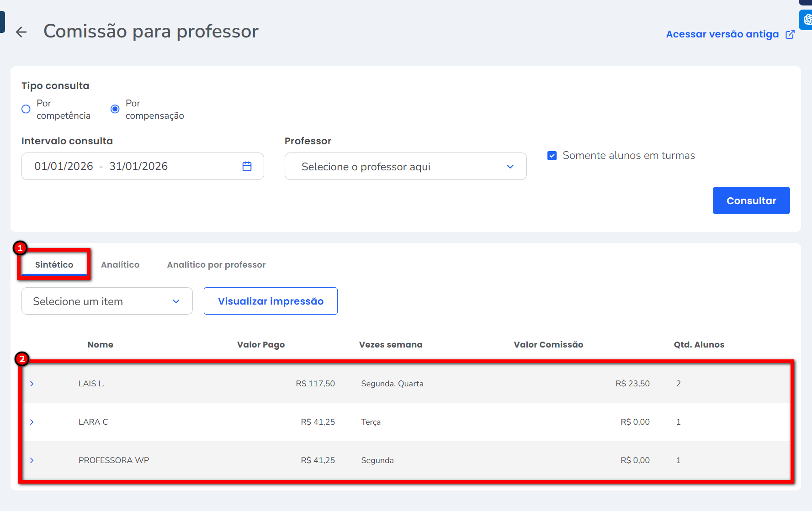Uncheck Somente alunos em turmas checkbox
Viewport: 812px width, 511px height.
click(552, 156)
